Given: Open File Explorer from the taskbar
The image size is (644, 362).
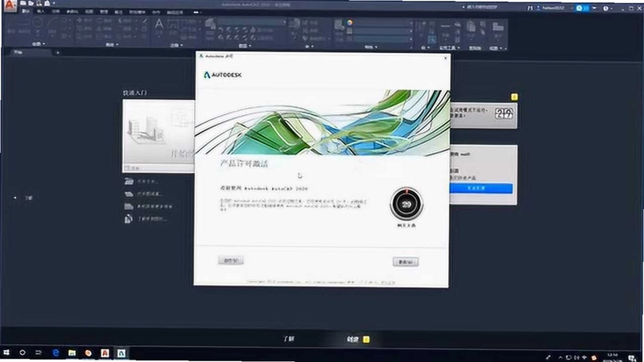Looking at the screenshot, I should [72, 352].
